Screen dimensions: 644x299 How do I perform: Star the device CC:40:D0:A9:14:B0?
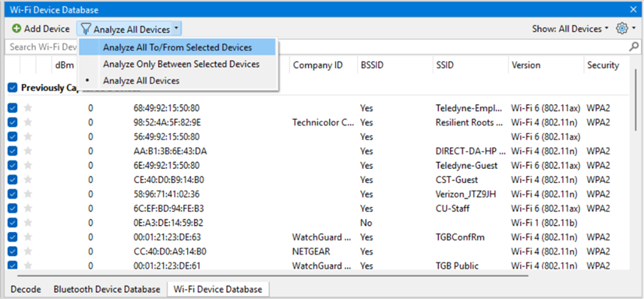tap(28, 252)
